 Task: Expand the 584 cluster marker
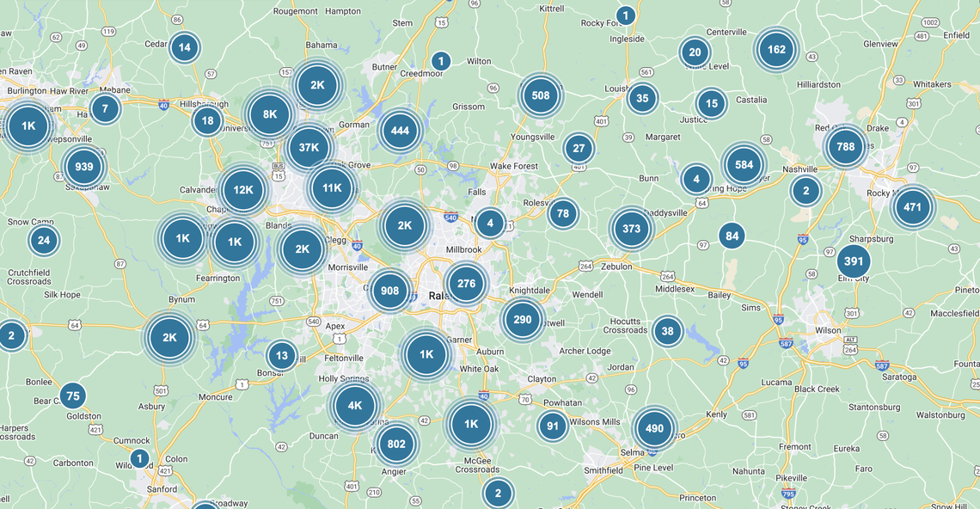tap(744, 165)
